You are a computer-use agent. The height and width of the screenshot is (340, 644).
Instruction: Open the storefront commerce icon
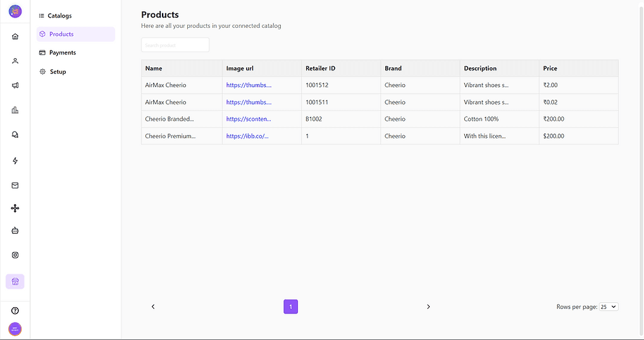click(15, 281)
